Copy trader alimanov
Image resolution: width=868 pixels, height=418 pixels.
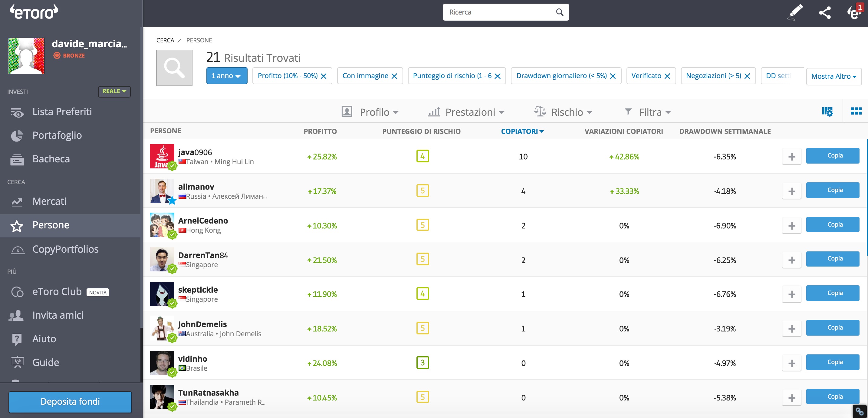point(833,190)
